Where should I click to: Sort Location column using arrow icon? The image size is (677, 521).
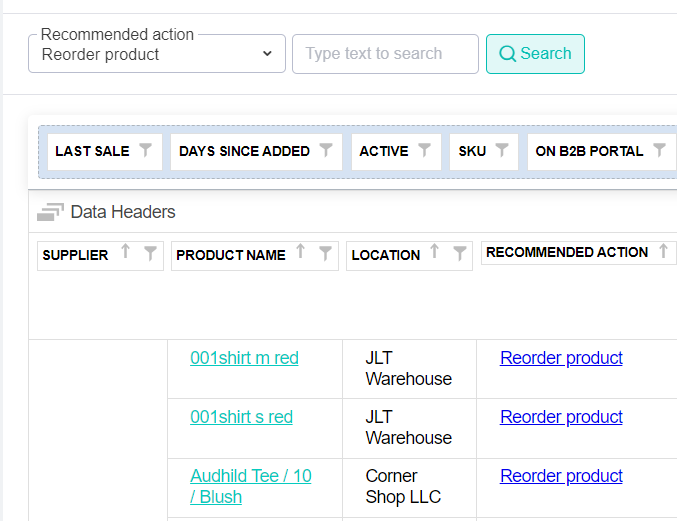pyautogui.click(x=434, y=253)
